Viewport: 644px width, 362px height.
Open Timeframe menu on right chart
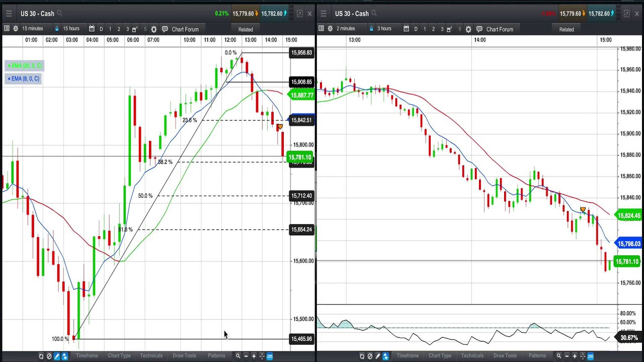[x=408, y=355]
